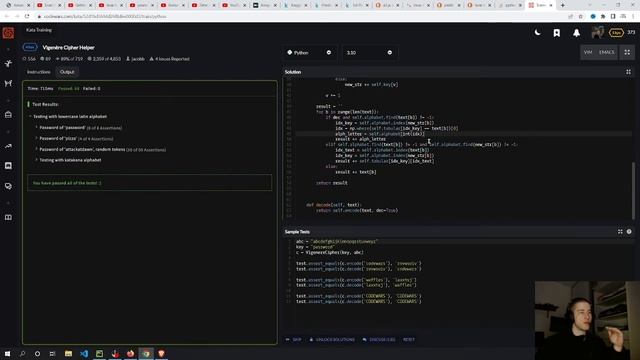Click the Kata Training header text

(39, 30)
